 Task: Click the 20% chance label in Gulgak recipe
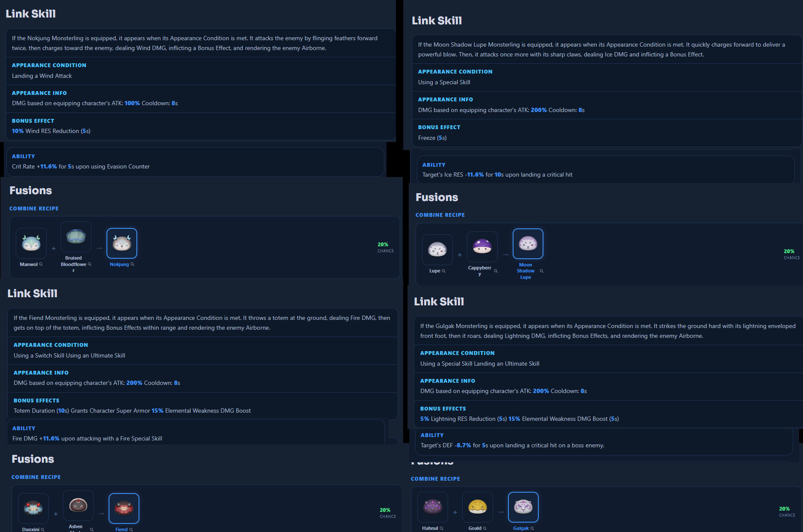pyautogui.click(x=787, y=511)
